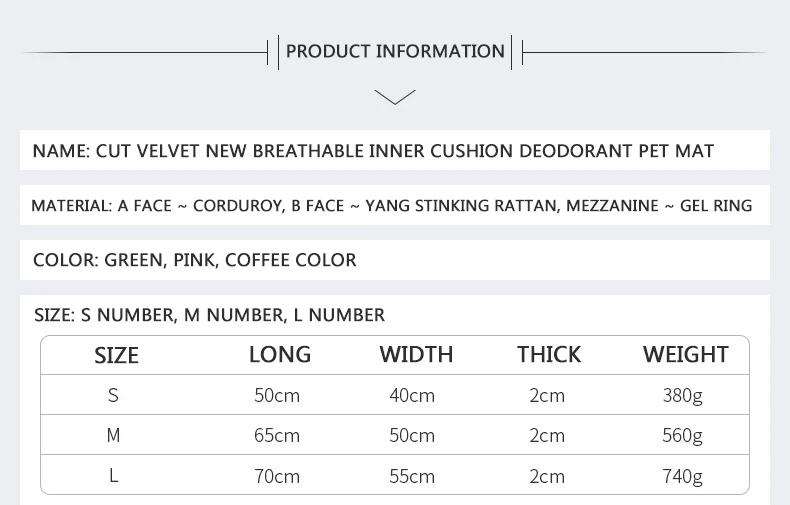Click the PRODUCT INFORMATION heading
The image size is (790, 505).
[395, 51]
